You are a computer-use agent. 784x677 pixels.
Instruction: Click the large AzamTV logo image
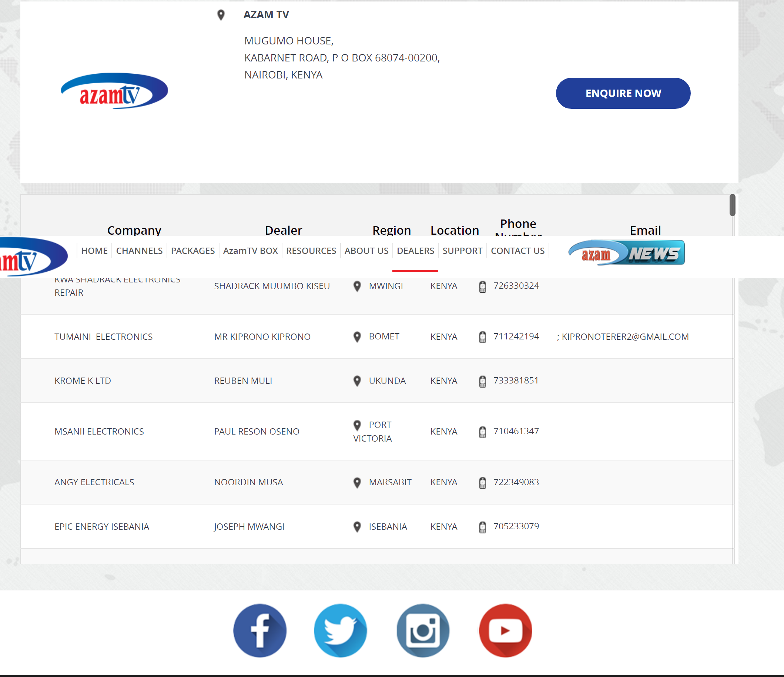coord(114,91)
